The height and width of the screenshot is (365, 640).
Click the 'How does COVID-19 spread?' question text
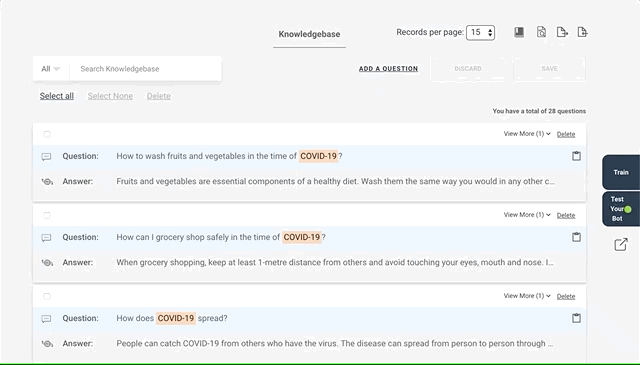pyautogui.click(x=172, y=318)
